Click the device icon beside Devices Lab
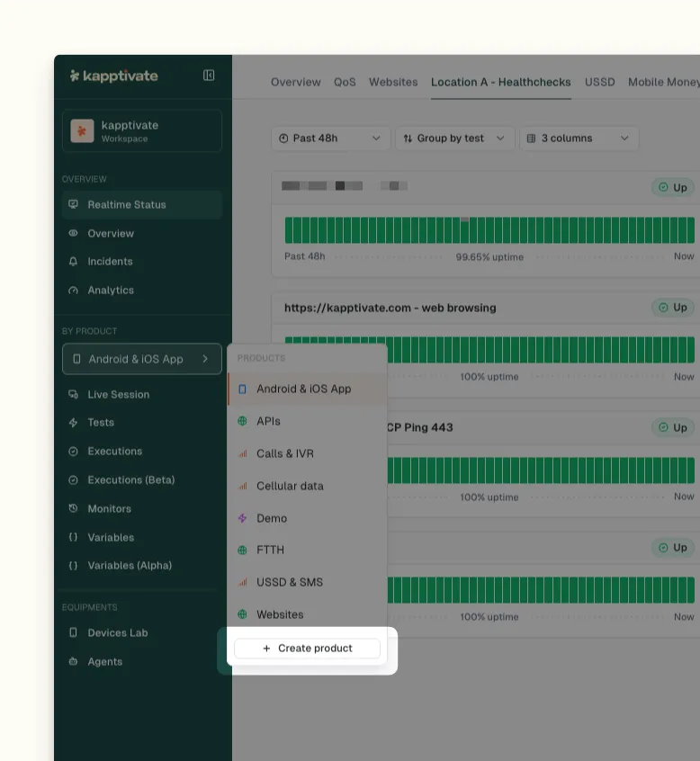The width and height of the screenshot is (700, 761). click(x=73, y=632)
